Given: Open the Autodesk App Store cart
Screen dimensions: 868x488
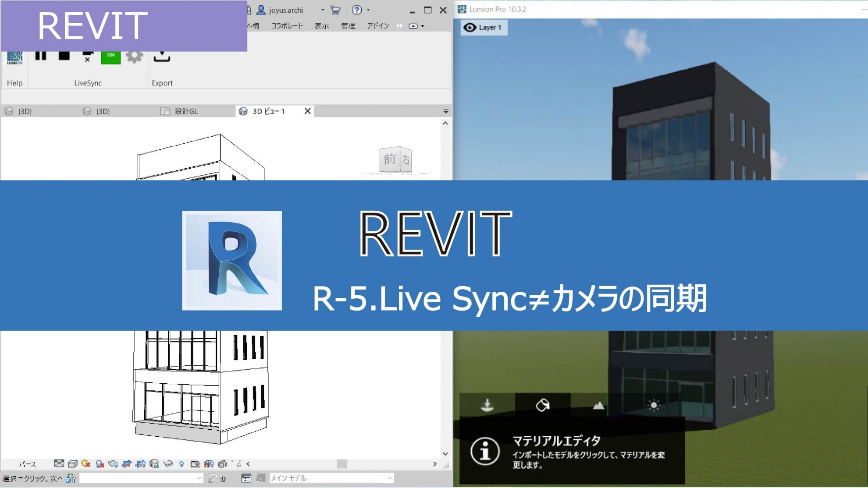Looking at the screenshot, I should [x=336, y=10].
